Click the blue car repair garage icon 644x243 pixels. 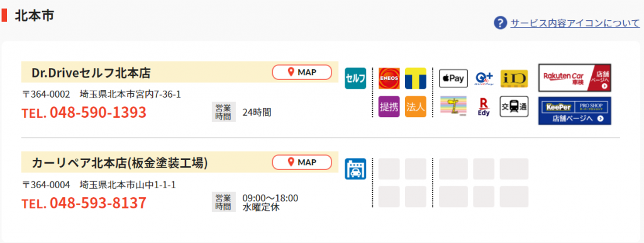(355, 169)
